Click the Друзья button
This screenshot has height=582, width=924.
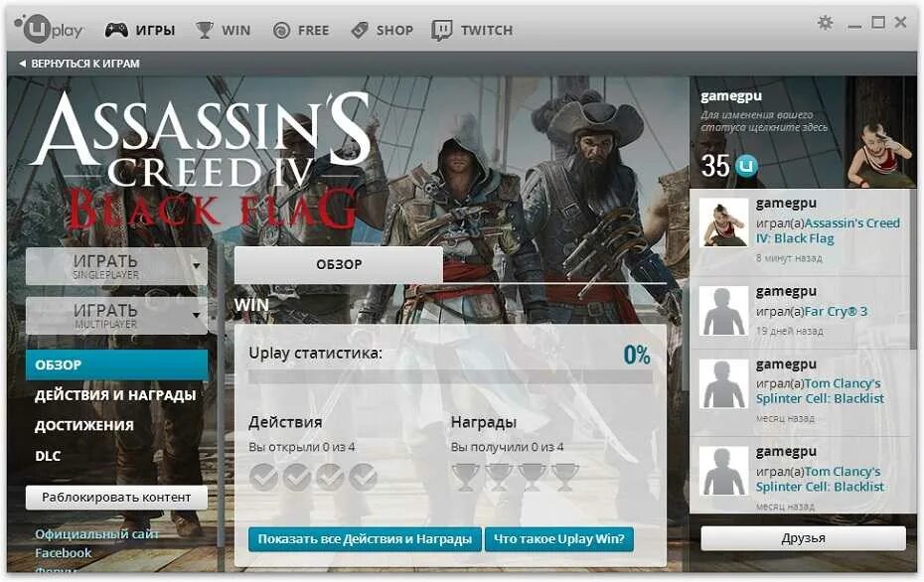[803, 538]
